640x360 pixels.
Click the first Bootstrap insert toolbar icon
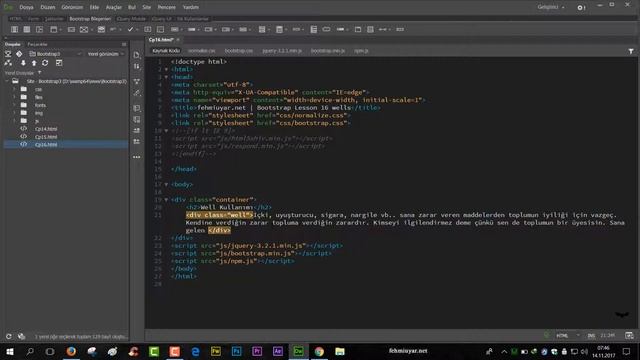click(14, 29)
